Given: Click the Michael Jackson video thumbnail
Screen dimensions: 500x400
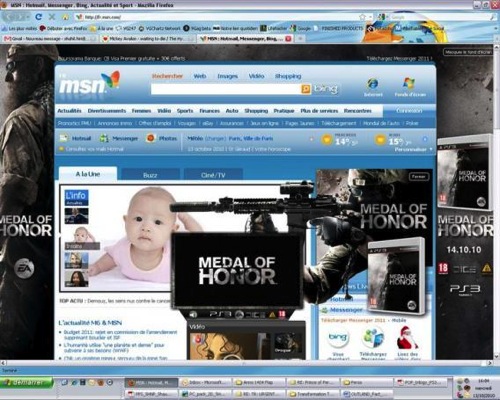Looking at the screenshot, I should [230, 346].
